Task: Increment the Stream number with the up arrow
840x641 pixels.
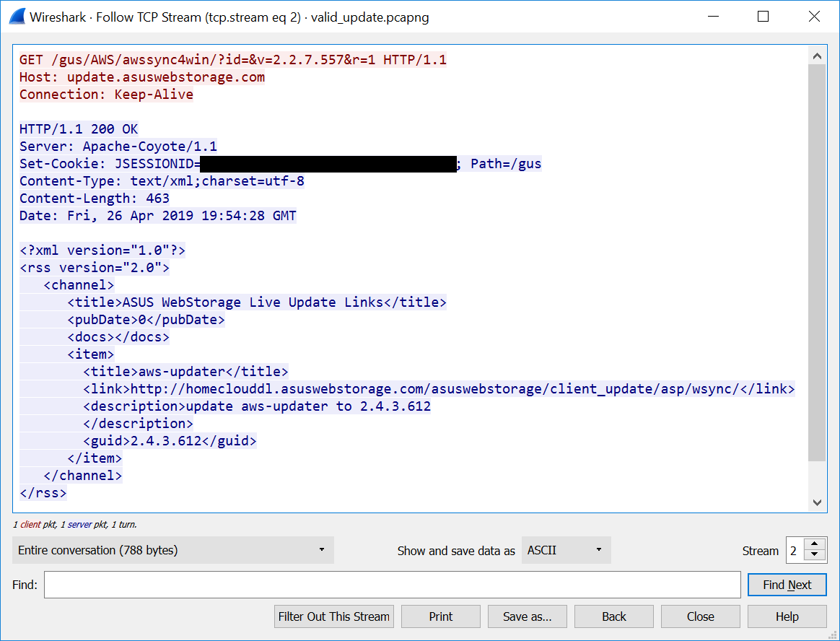Action: tap(815, 545)
